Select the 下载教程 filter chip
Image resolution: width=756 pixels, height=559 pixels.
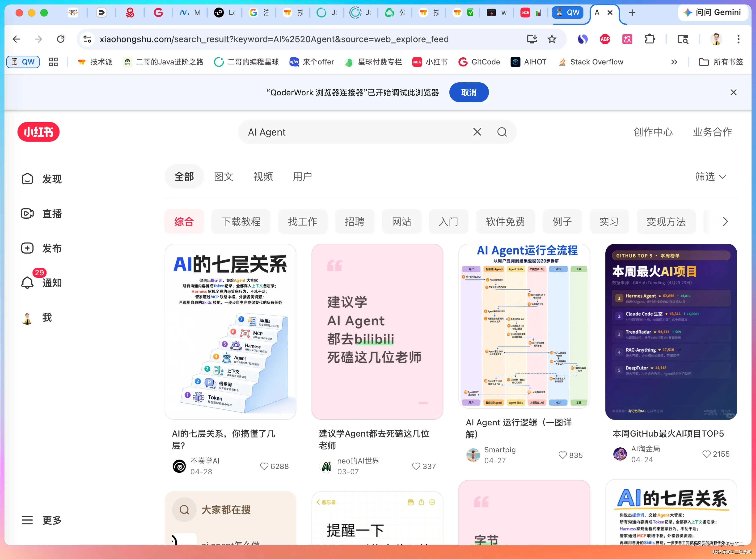coord(241,222)
